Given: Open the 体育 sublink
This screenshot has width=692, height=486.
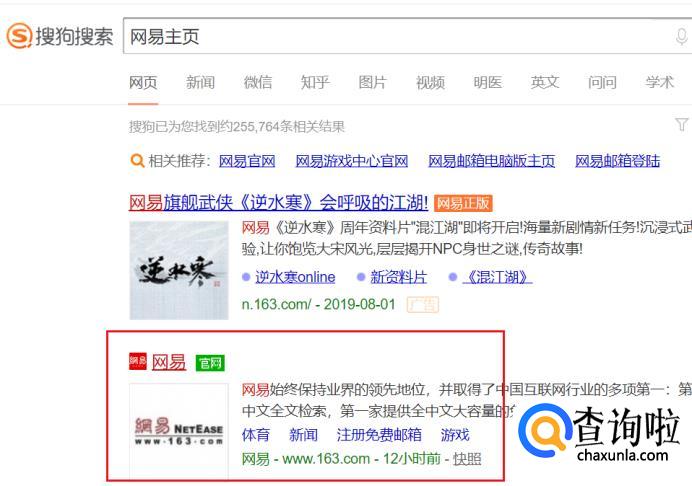Looking at the screenshot, I should click(256, 435).
